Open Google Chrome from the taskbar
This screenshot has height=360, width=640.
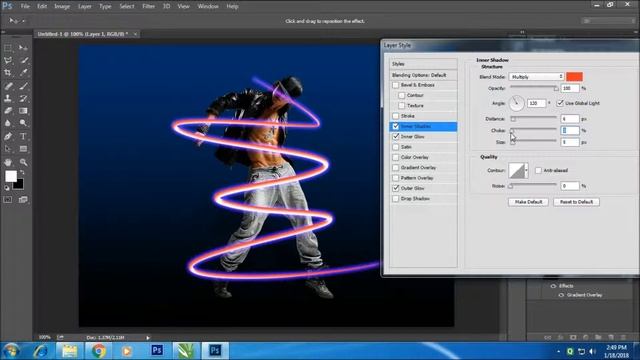tap(98, 351)
